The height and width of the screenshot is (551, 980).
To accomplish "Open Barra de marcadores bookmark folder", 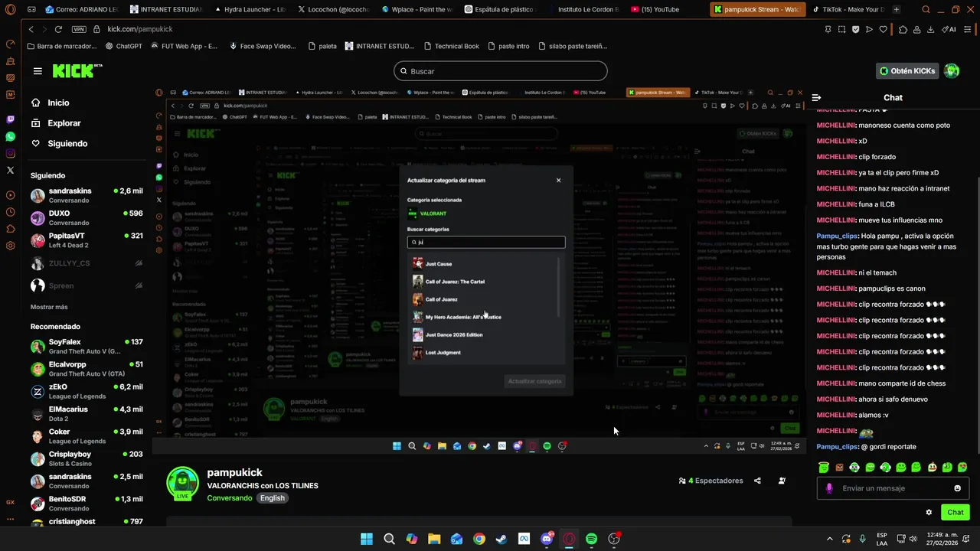I will pos(62,46).
